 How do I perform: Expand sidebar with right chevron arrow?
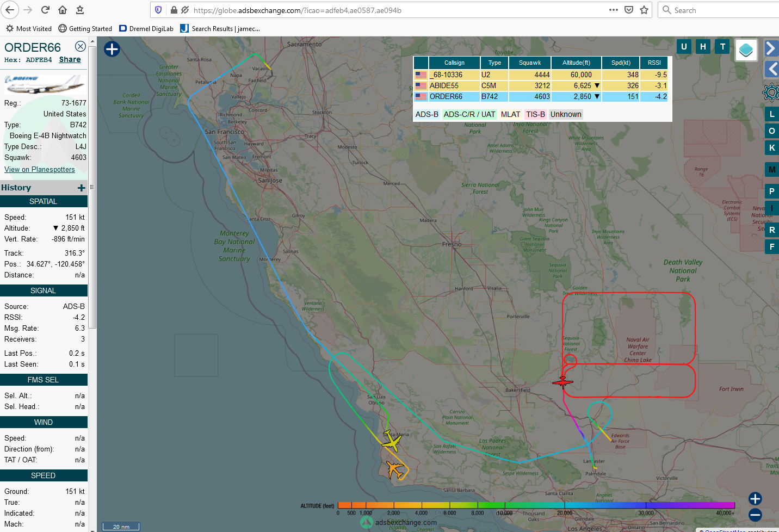[771, 48]
